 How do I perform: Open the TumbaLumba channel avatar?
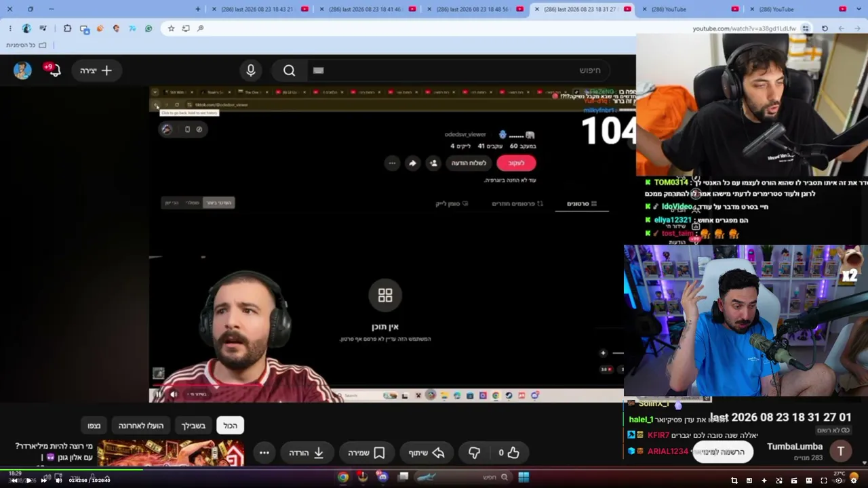coord(841,452)
